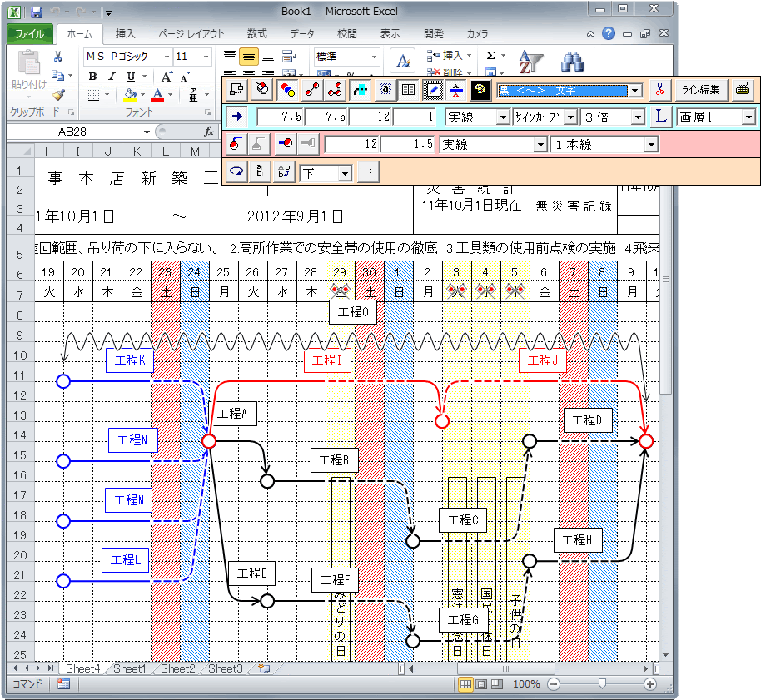Click the 貼り付け paste button

pyautogui.click(x=29, y=71)
